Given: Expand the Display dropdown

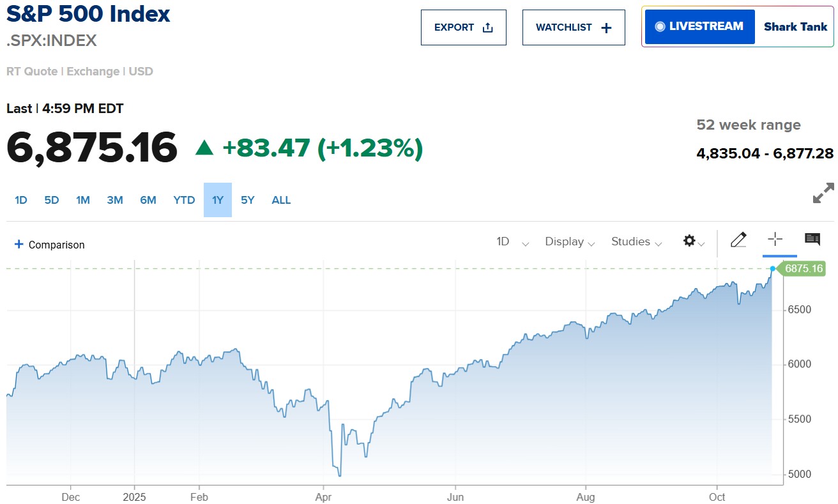Looking at the screenshot, I should tap(569, 241).
